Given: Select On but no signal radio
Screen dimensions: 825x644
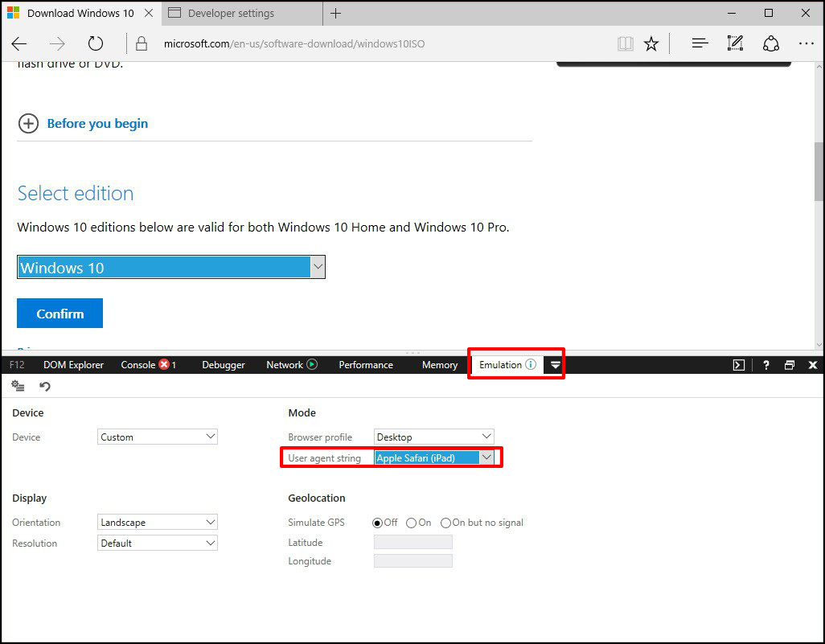Looking at the screenshot, I should tap(445, 523).
